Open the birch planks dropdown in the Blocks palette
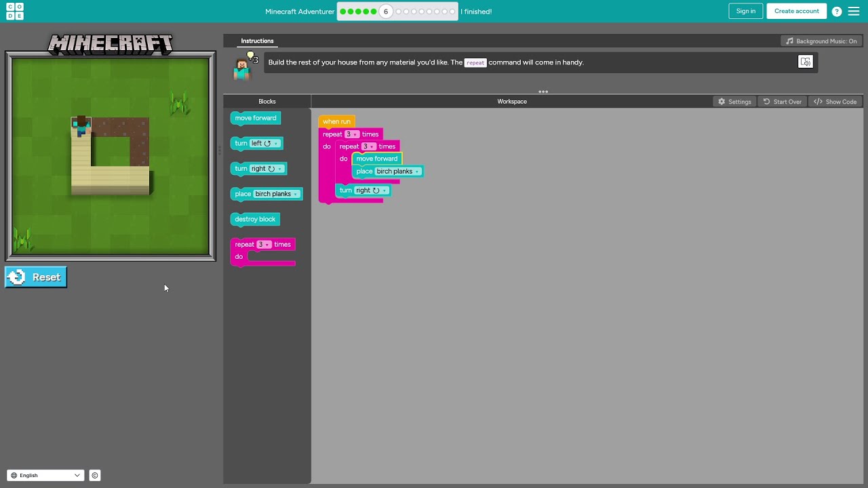The image size is (868, 488). [x=276, y=195]
